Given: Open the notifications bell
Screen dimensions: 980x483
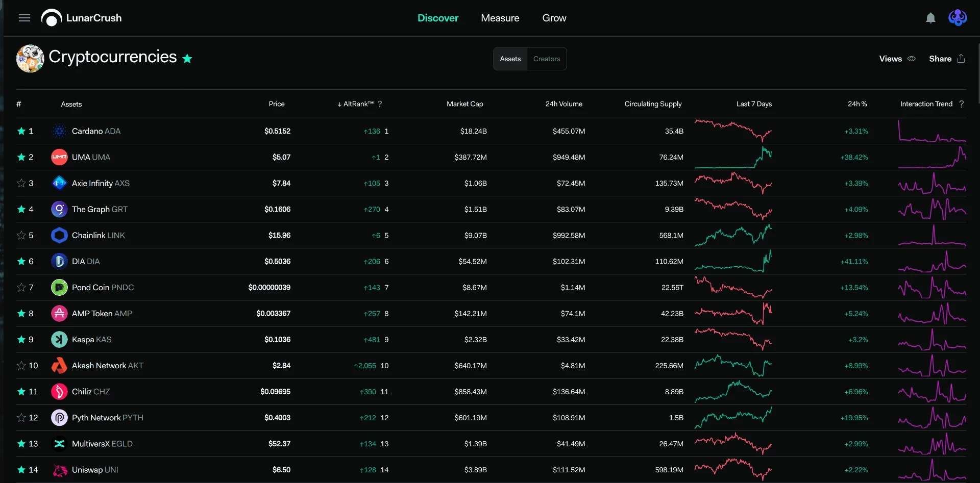Looking at the screenshot, I should pos(930,18).
